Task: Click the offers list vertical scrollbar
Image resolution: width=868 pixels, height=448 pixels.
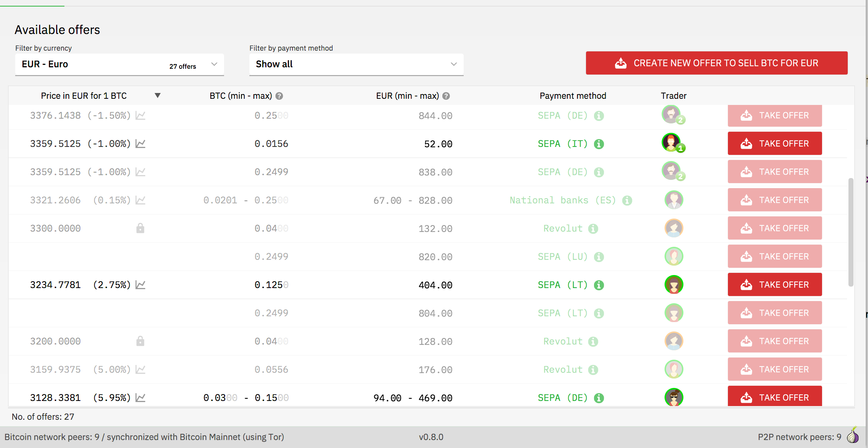Action: [x=851, y=232]
